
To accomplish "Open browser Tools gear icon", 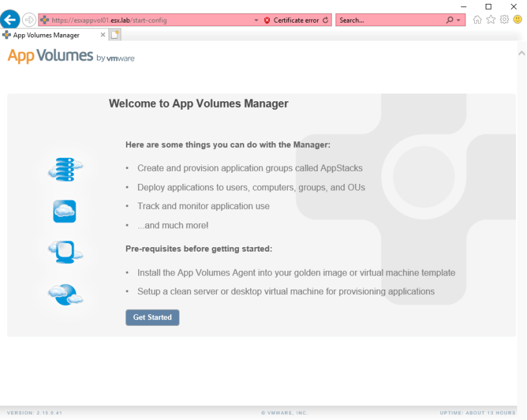I will 504,20.
